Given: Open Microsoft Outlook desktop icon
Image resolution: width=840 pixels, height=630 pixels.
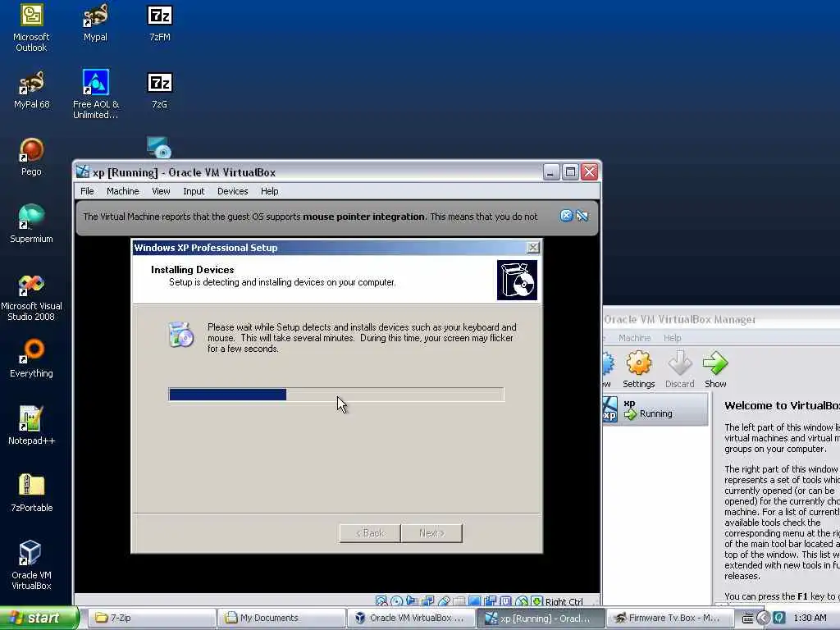Looking at the screenshot, I should pos(31,28).
